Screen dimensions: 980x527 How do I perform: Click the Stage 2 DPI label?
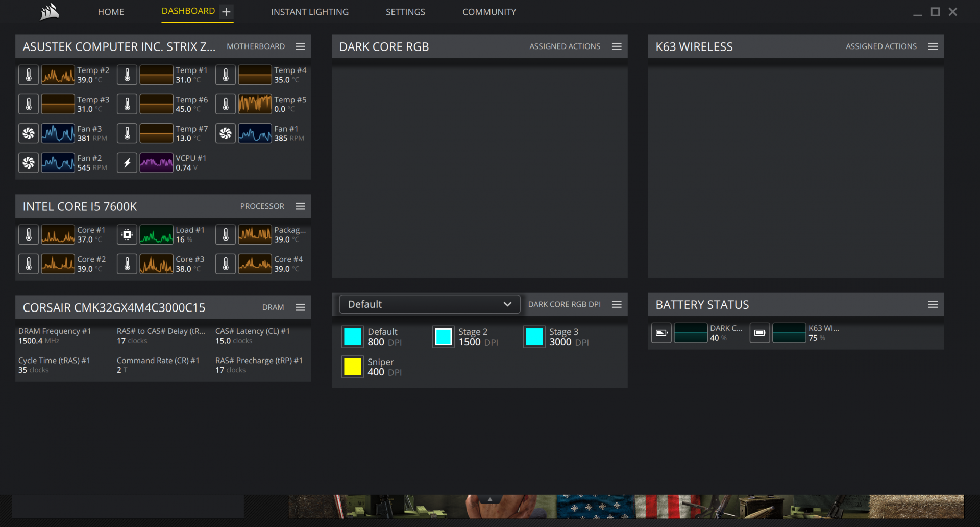pos(473,332)
